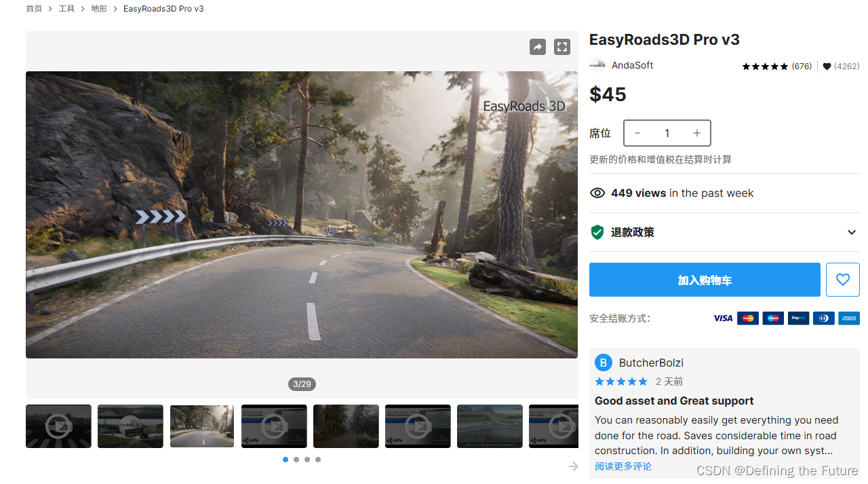Image resolution: width=868 pixels, height=484 pixels.
Task: Click the Maestro payment icon
Action: tap(773, 318)
